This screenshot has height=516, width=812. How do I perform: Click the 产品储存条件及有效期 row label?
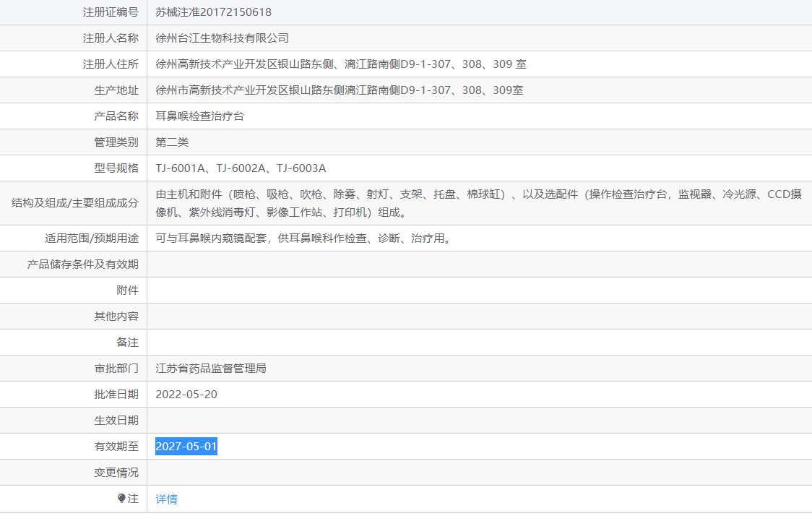(83, 264)
